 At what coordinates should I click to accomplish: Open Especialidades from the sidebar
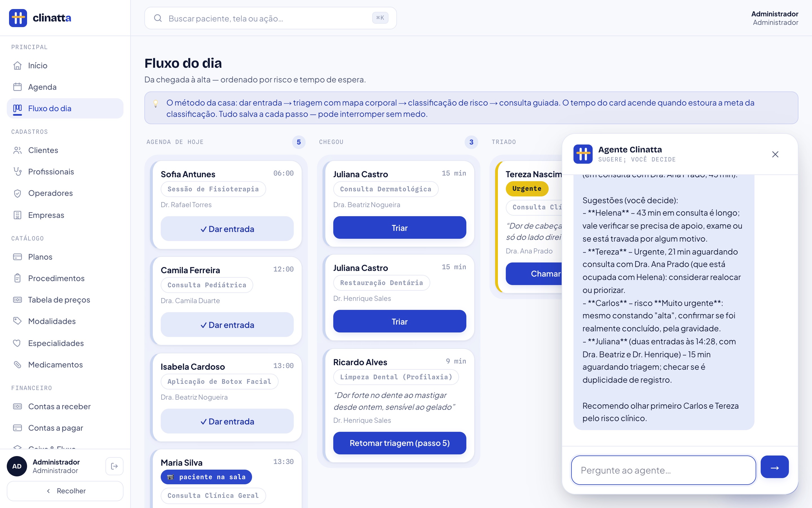pyautogui.click(x=65, y=343)
